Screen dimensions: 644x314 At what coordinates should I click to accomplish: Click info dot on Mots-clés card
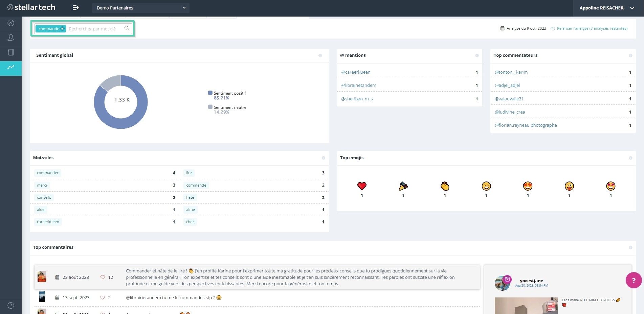[324, 158]
